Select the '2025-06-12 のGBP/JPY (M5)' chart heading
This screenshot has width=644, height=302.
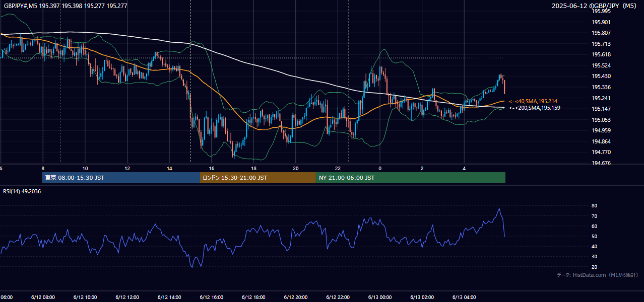(x=595, y=6)
